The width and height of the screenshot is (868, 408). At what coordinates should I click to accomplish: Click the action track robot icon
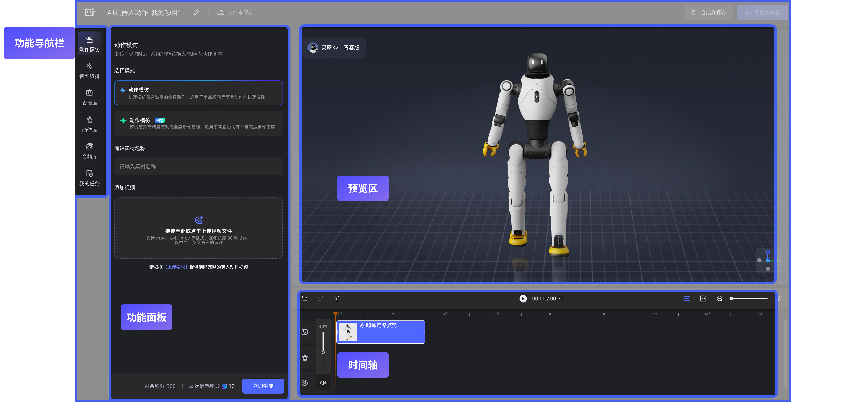305,358
